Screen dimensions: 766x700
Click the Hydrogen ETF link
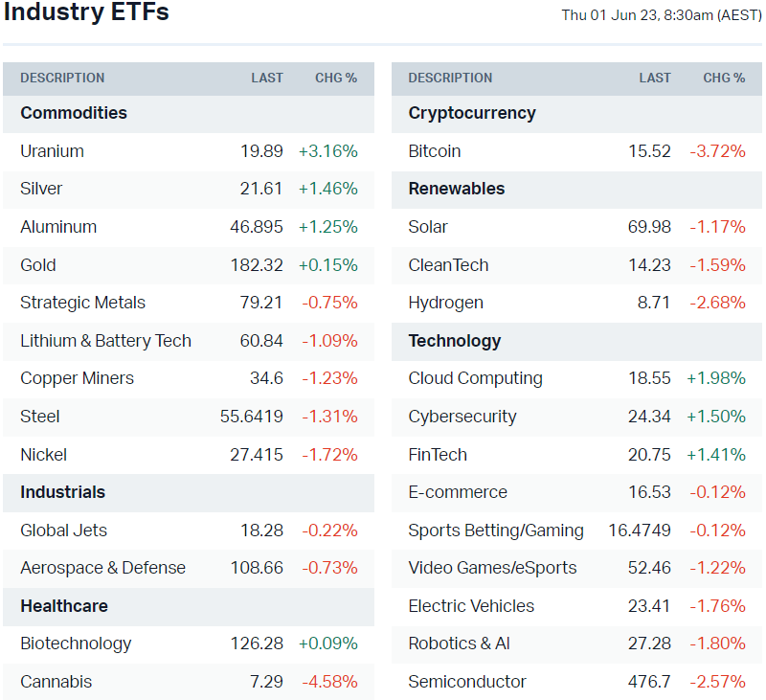(x=445, y=303)
